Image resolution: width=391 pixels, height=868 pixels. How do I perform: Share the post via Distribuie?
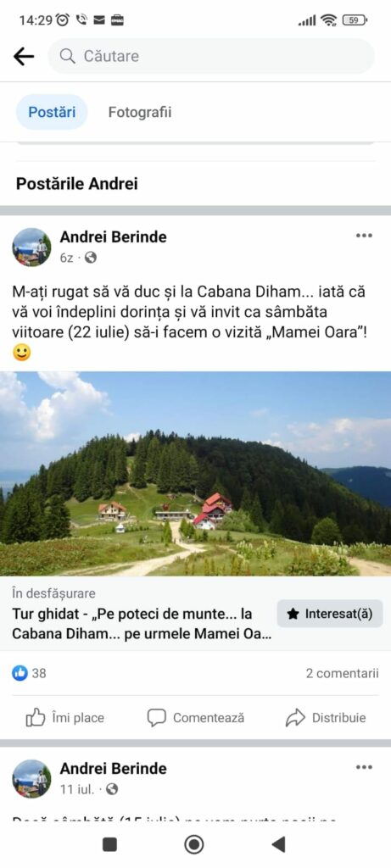326,718
